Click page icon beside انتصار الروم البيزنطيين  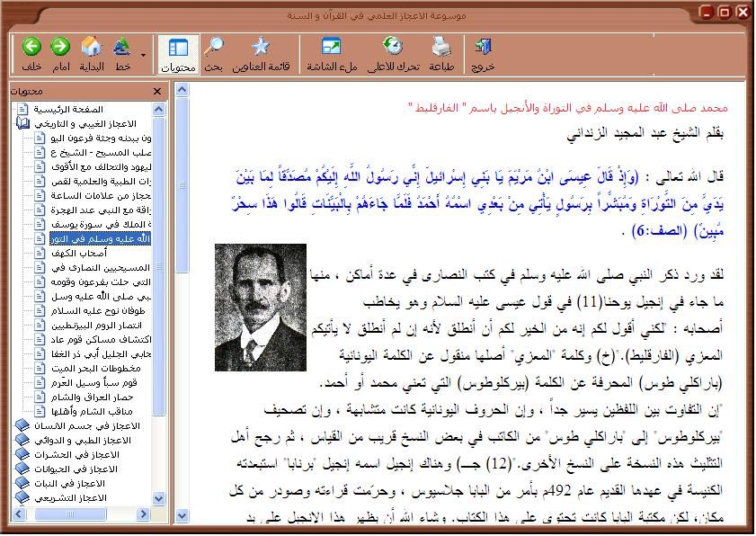coord(40,326)
